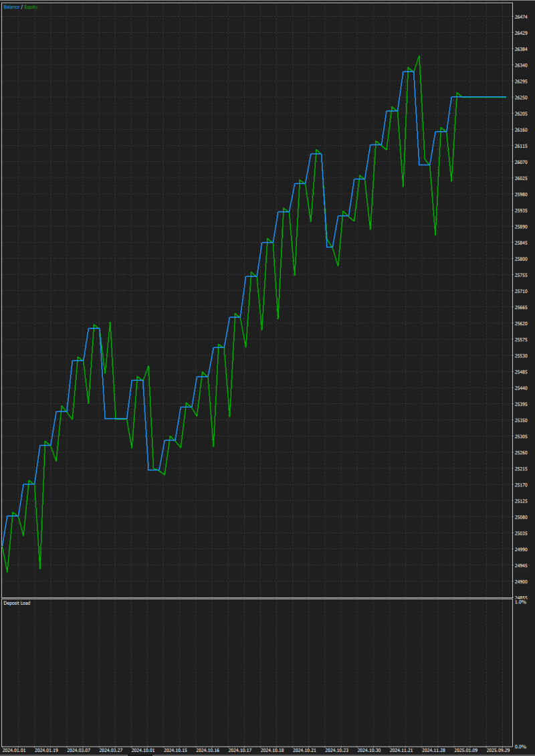The width and height of the screenshot is (535, 756).
Task: Click the 25845 axis value
Action: [520, 243]
